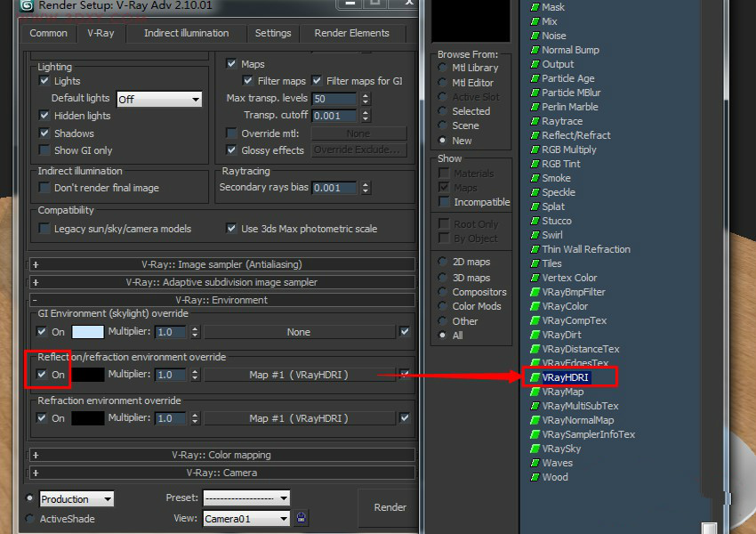Click the Max transp. levels input field
This screenshot has width=756, height=534.
pos(334,99)
